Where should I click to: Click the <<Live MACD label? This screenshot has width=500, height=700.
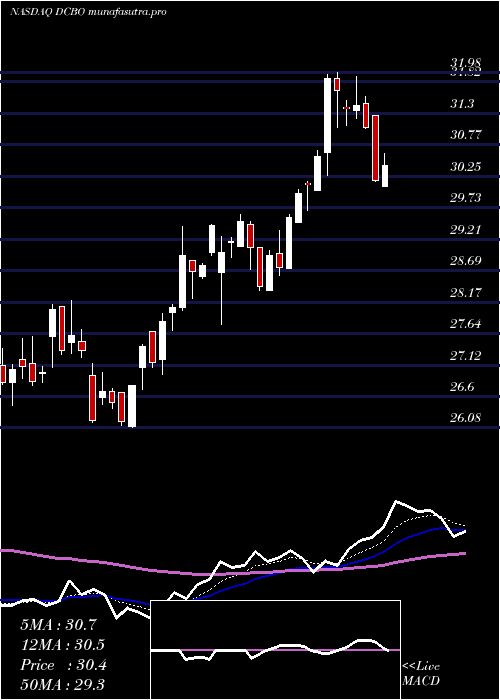click(x=421, y=673)
